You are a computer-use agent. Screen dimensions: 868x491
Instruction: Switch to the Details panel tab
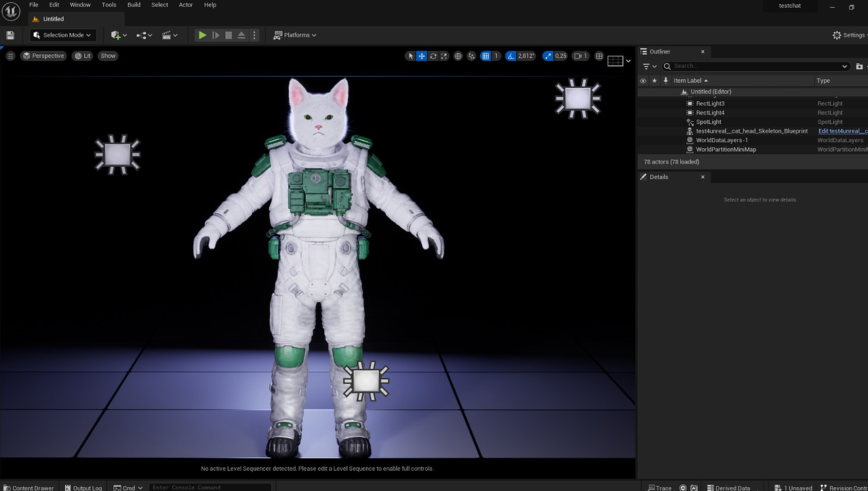[658, 177]
